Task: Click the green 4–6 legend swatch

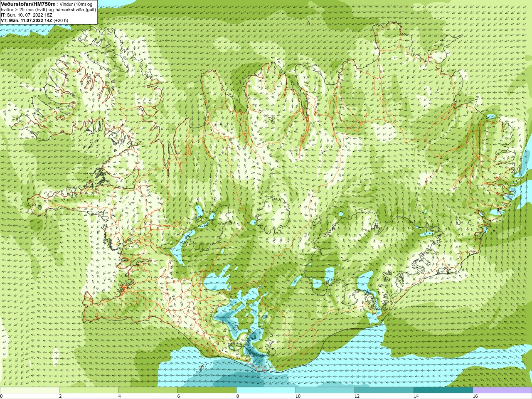Action: click(x=148, y=390)
